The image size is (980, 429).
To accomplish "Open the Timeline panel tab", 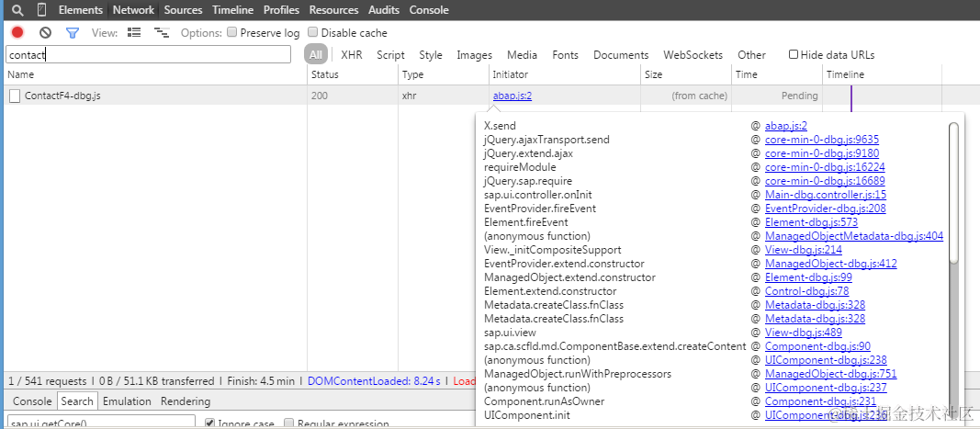I will [232, 10].
